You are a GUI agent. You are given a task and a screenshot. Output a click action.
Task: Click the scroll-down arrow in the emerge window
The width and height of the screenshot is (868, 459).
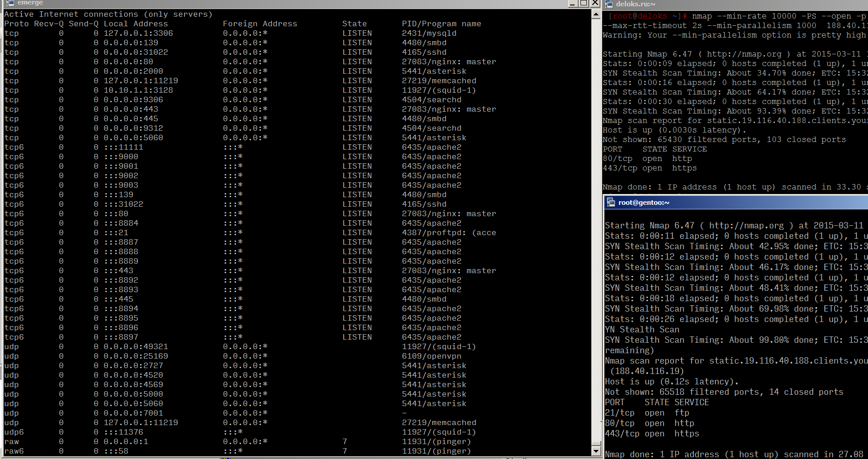pyautogui.click(x=595, y=451)
